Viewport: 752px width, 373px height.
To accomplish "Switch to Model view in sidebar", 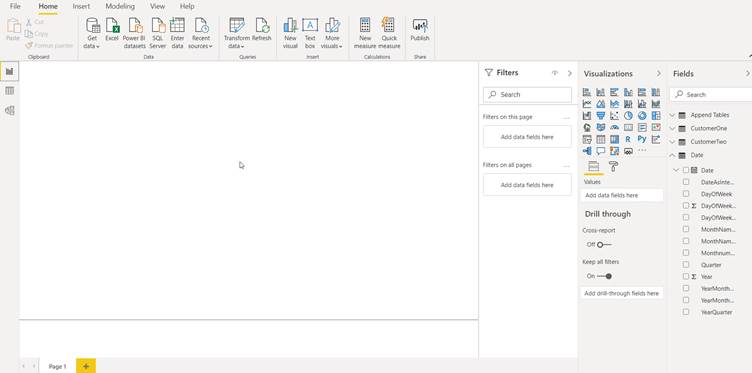I will 10,111.
